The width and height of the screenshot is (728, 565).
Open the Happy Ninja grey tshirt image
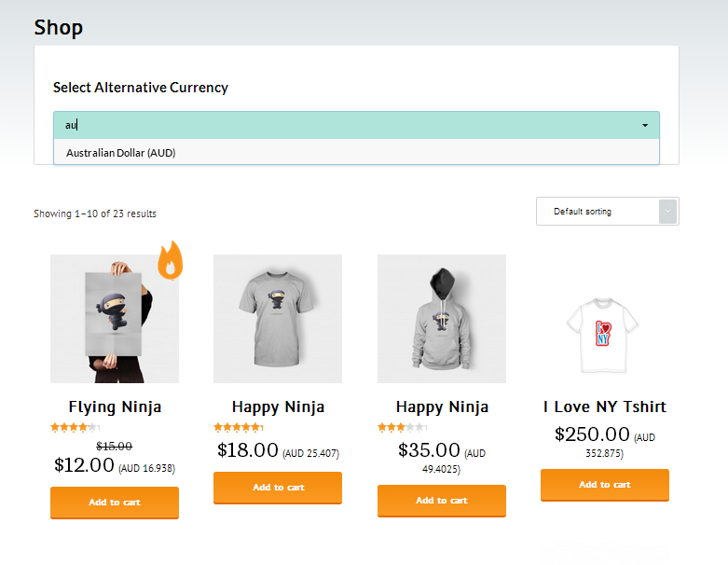278,319
